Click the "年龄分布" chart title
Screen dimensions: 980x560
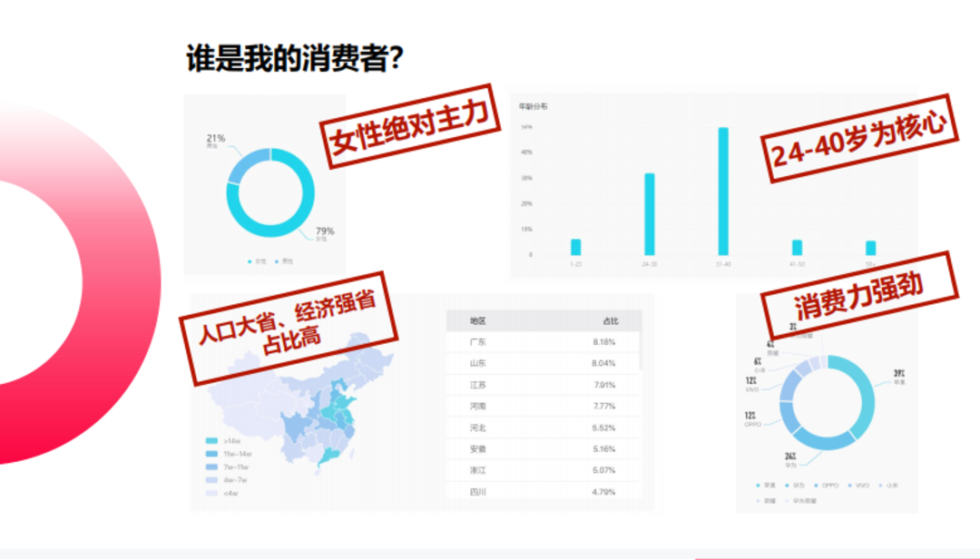click(533, 107)
